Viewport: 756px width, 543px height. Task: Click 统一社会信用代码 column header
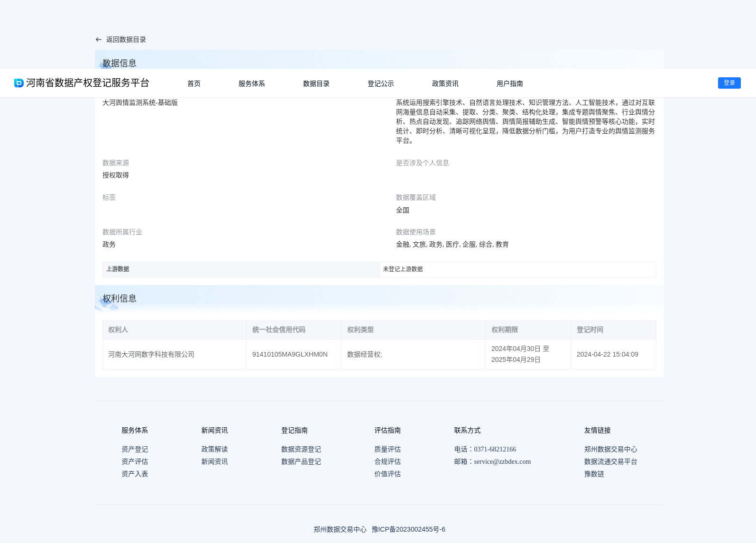[x=294, y=330]
